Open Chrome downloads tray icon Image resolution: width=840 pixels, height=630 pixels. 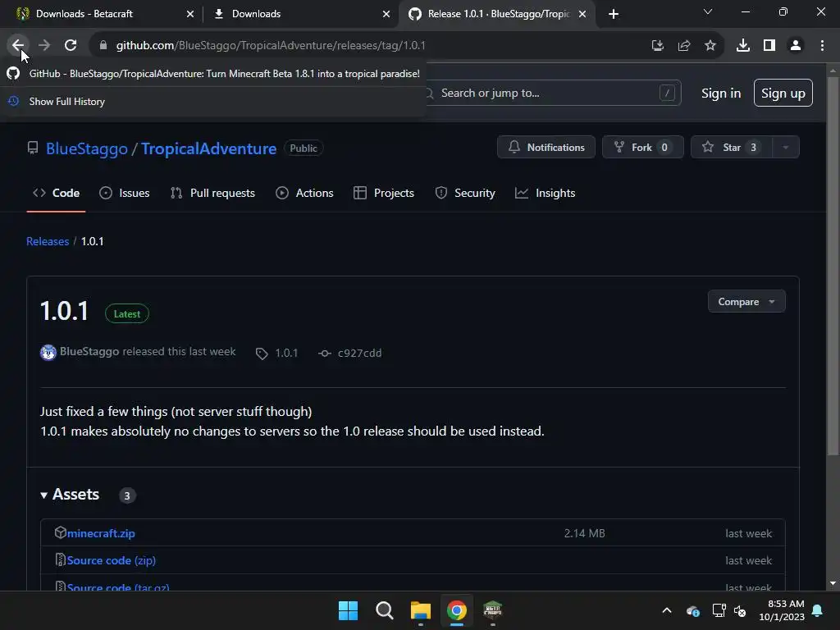743,46
